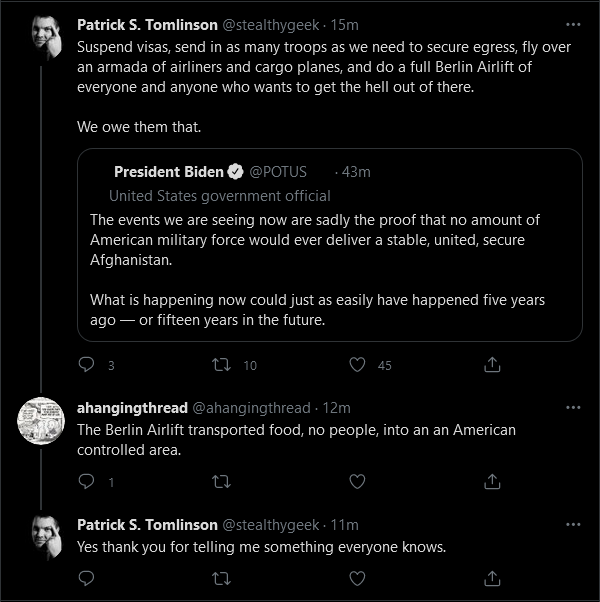Open more options on the 15m tweet
600x602 pixels.
(573, 25)
